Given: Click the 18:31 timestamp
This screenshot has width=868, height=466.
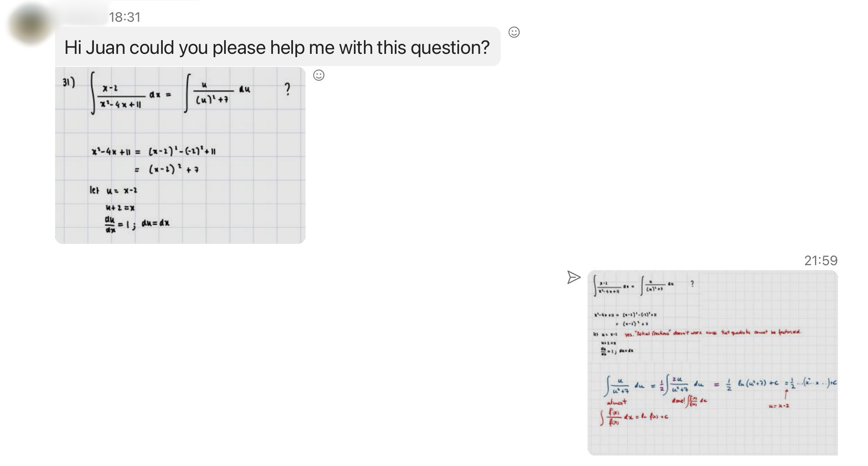Looking at the screenshot, I should [x=124, y=18].
